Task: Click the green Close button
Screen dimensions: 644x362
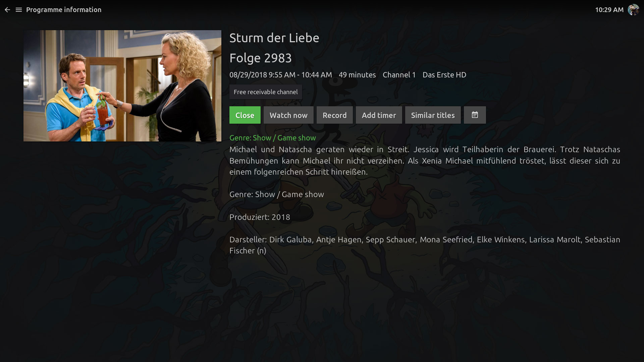Action: (245, 115)
